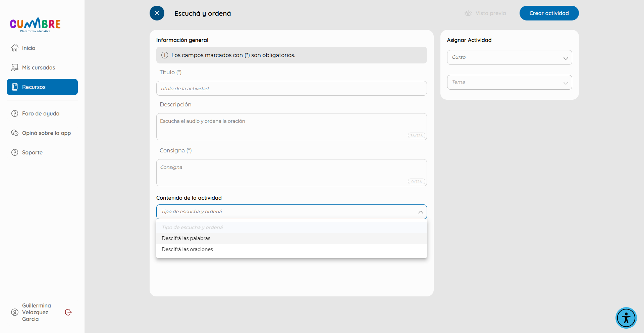
Task: Select Descifrá las palabras option
Action: tap(291, 238)
